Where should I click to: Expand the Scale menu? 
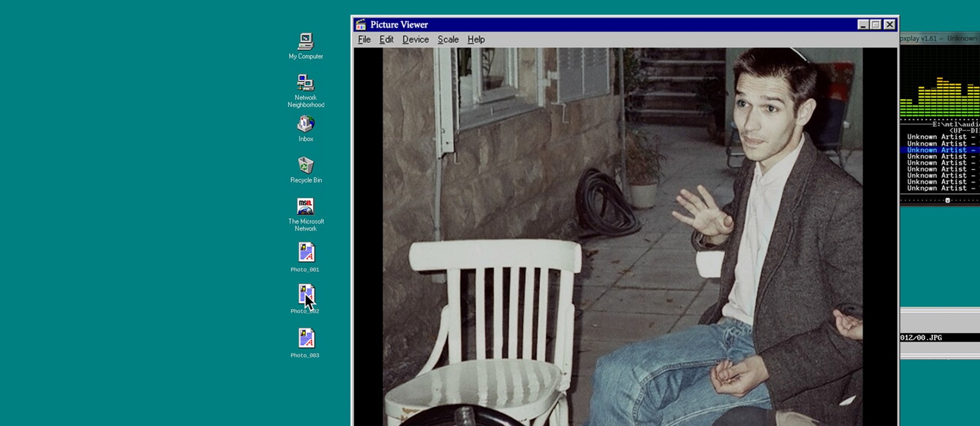(448, 40)
